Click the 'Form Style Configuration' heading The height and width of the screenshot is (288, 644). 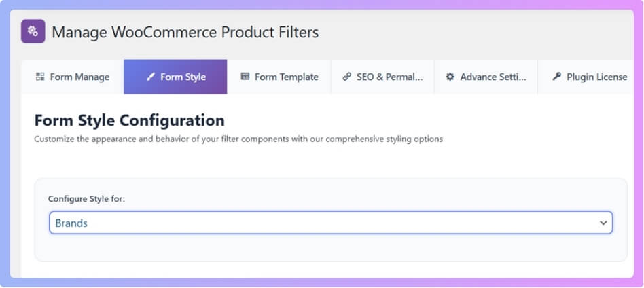129,120
